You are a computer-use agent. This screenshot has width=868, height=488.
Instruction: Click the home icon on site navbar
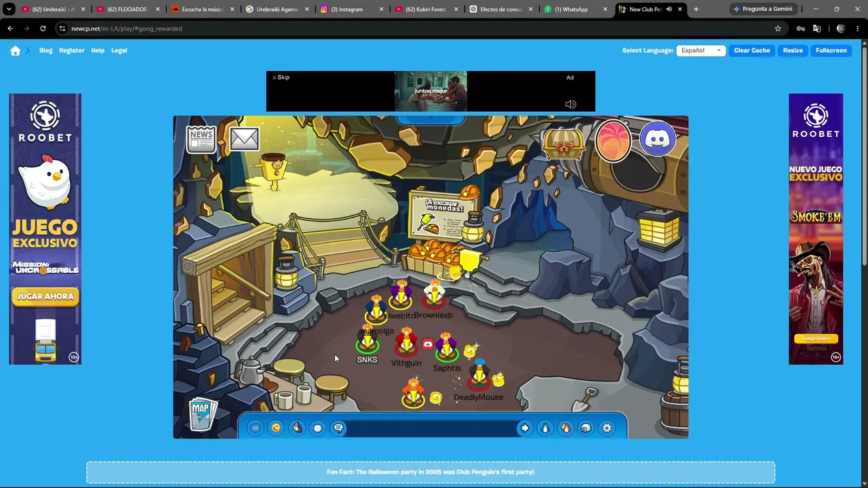16,51
